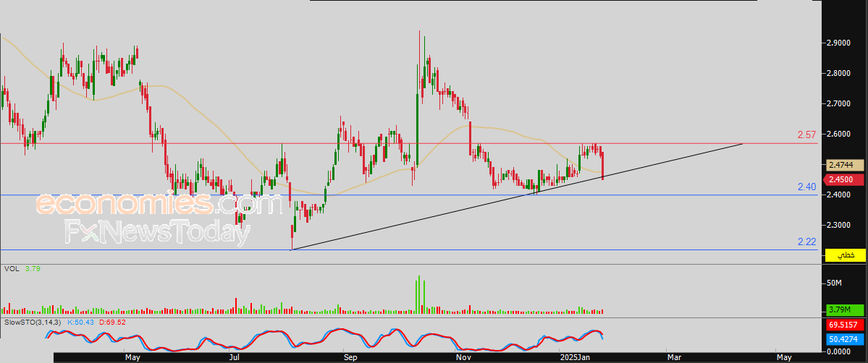Click the red 2.57 resistance level label
Screen dimensions: 868x363
tap(806, 134)
